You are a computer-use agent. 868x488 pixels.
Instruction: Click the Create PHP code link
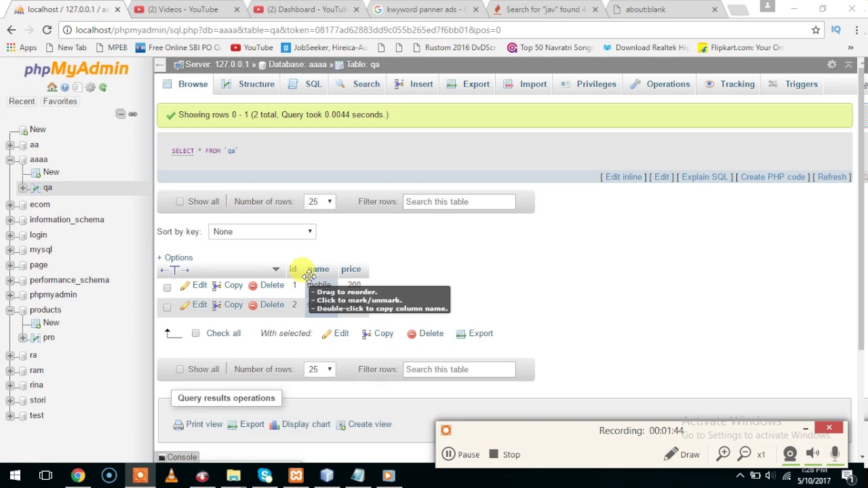click(x=773, y=177)
